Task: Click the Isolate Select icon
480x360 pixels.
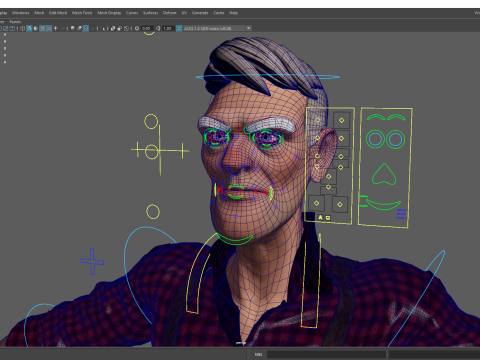Action: pyautogui.click(x=102, y=28)
